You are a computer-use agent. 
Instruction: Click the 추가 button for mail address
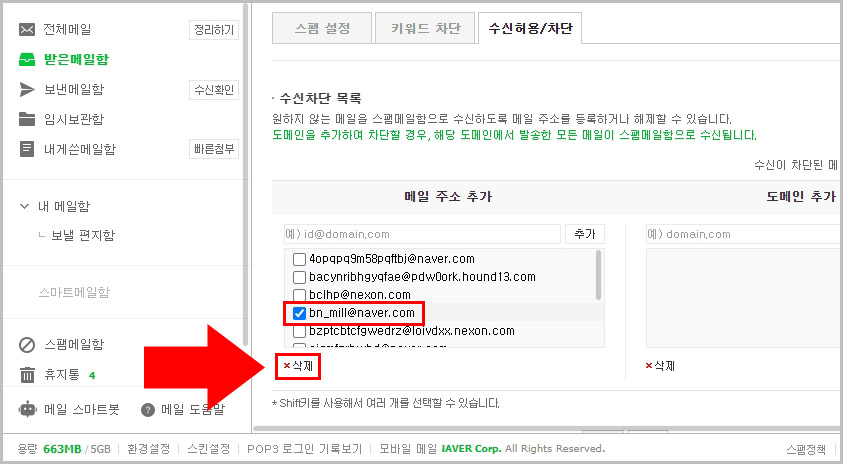pyautogui.click(x=585, y=234)
